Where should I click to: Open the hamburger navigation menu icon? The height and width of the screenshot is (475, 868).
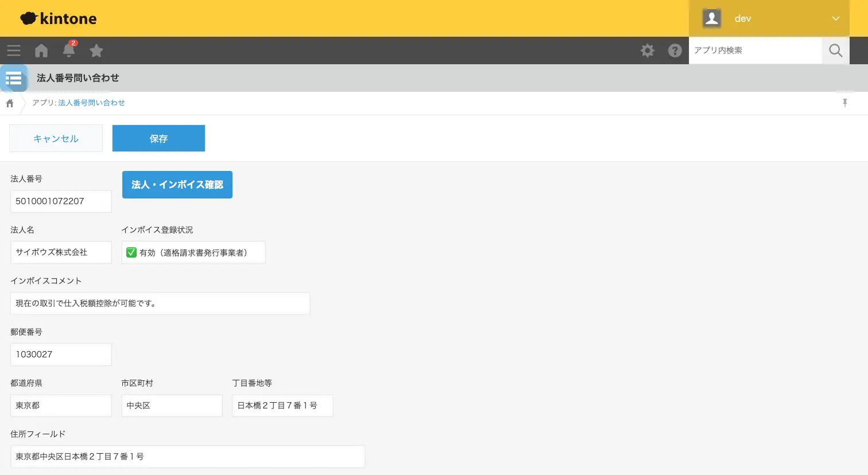(14, 50)
